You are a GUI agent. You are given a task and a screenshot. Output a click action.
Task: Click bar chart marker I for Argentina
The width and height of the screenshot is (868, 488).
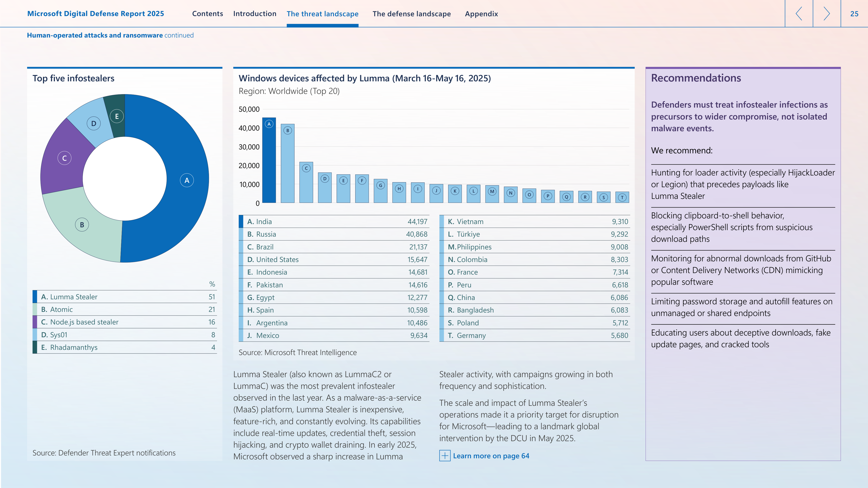click(418, 189)
